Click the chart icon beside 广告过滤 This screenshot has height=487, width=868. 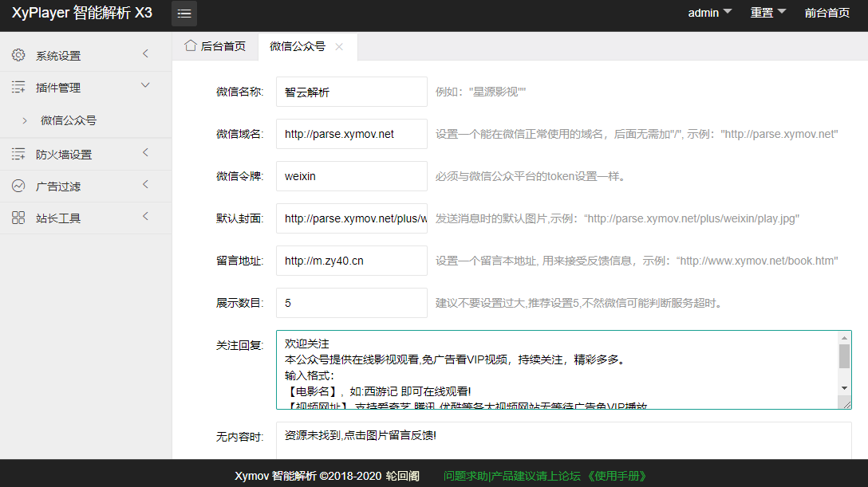click(18, 186)
